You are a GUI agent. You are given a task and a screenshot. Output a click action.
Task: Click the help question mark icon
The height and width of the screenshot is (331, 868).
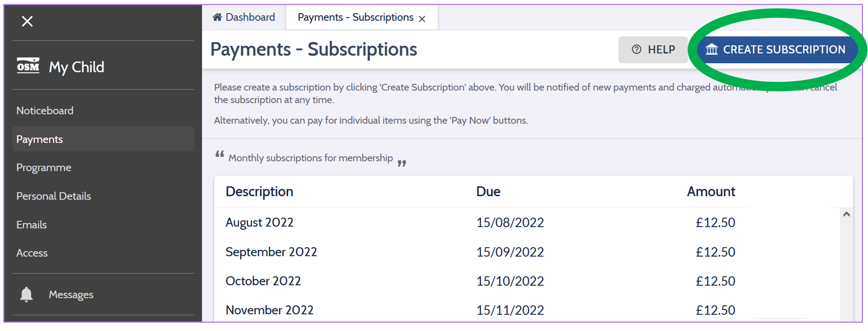click(636, 49)
